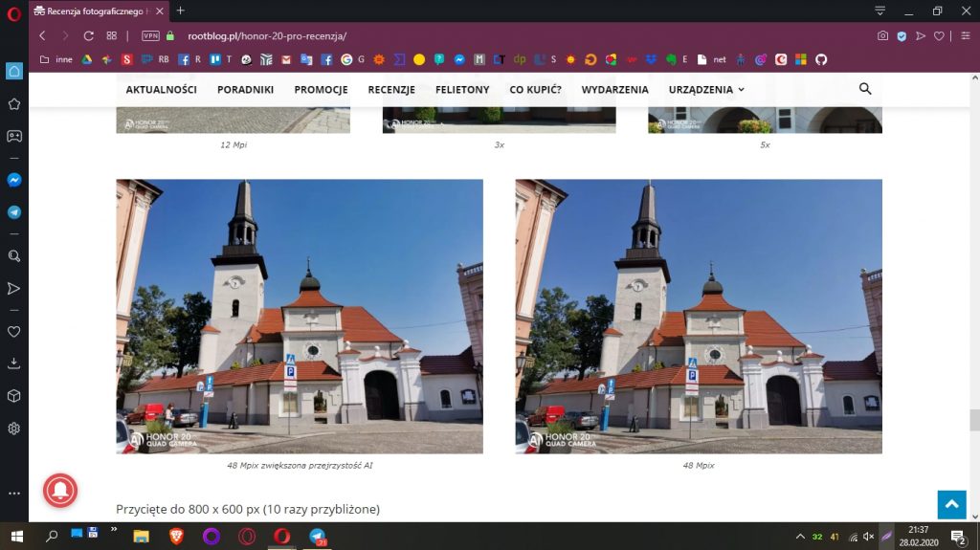Open the GitHub bookmark

821,59
